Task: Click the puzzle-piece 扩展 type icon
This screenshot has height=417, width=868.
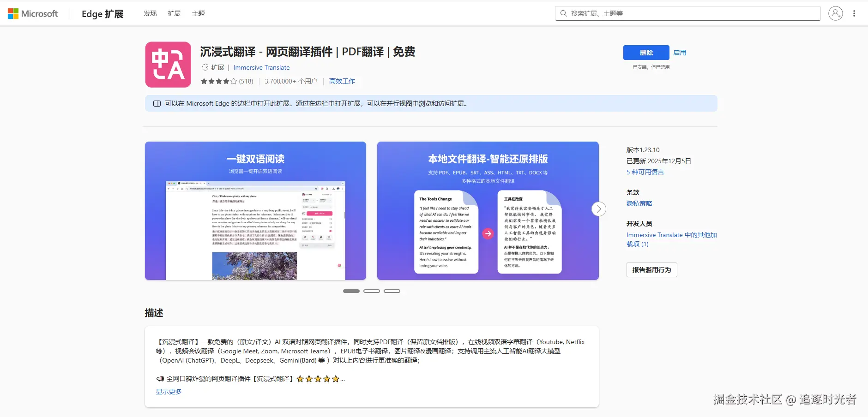Action: (x=205, y=67)
